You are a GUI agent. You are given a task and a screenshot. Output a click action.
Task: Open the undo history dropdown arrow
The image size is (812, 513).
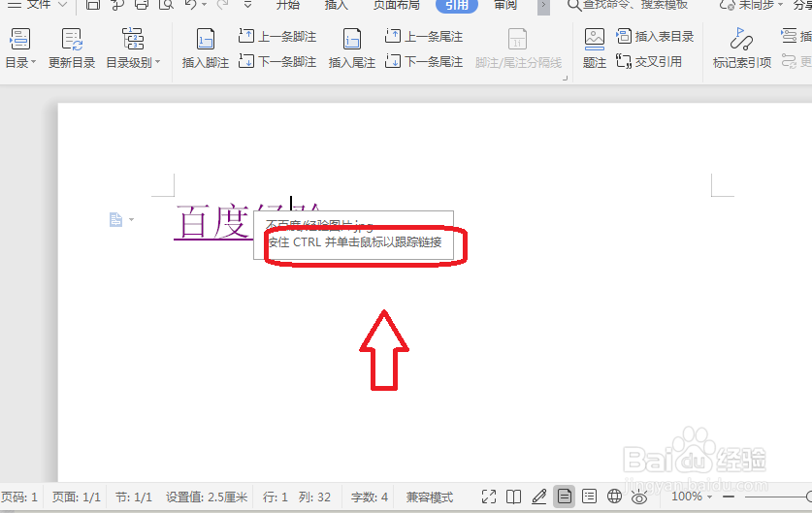204,5
